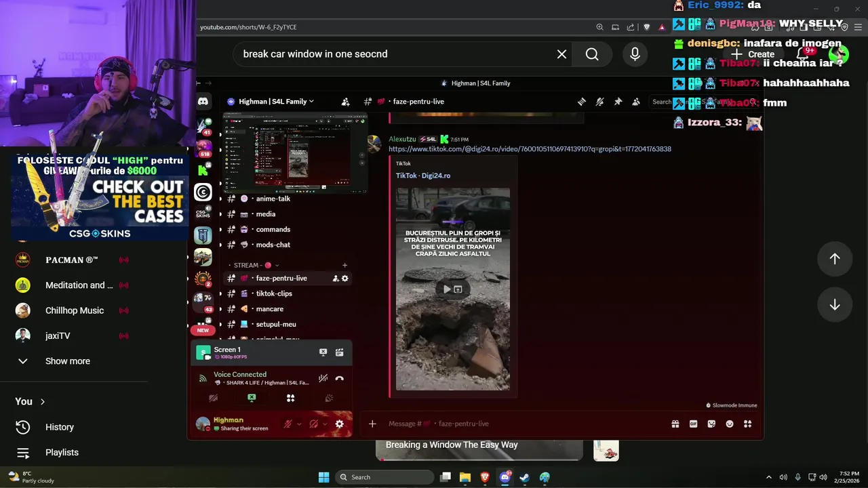Open Windows Start menu
Image resolution: width=868 pixels, height=488 pixels.
pos(323,477)
